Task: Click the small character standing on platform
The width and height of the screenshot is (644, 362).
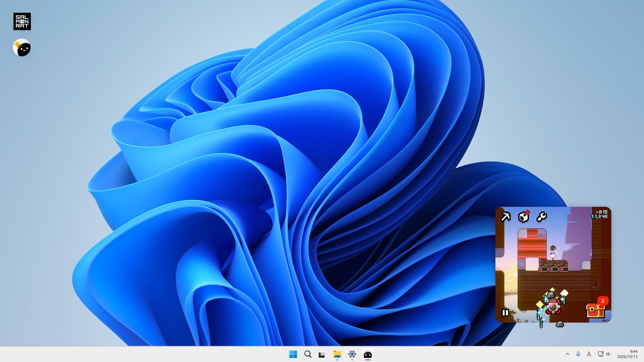Action: point(553,252)
